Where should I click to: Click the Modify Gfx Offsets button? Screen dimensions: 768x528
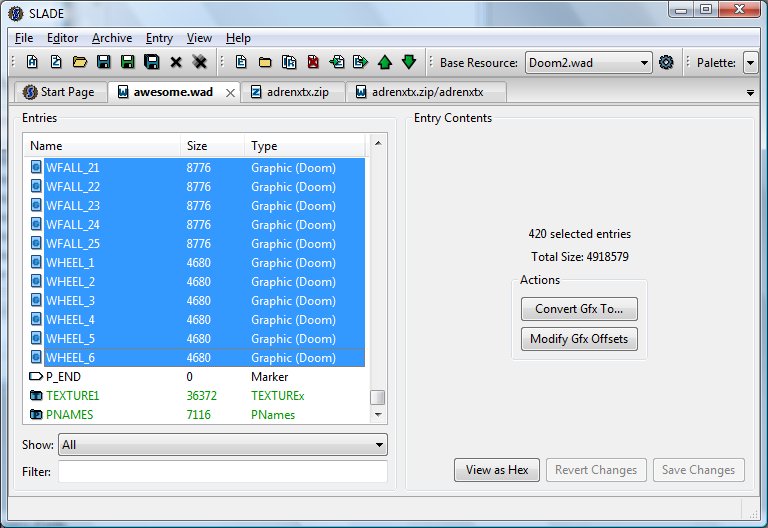(x=579, y=338)
